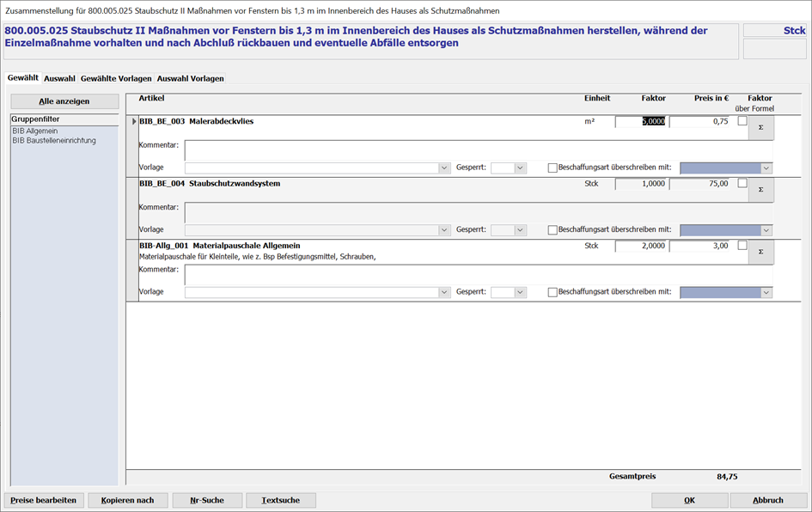Open Beschaffungsart dropdown in the Malerabdeckvlies row
This screenshot has height=512, width=812.
(766, 168)
